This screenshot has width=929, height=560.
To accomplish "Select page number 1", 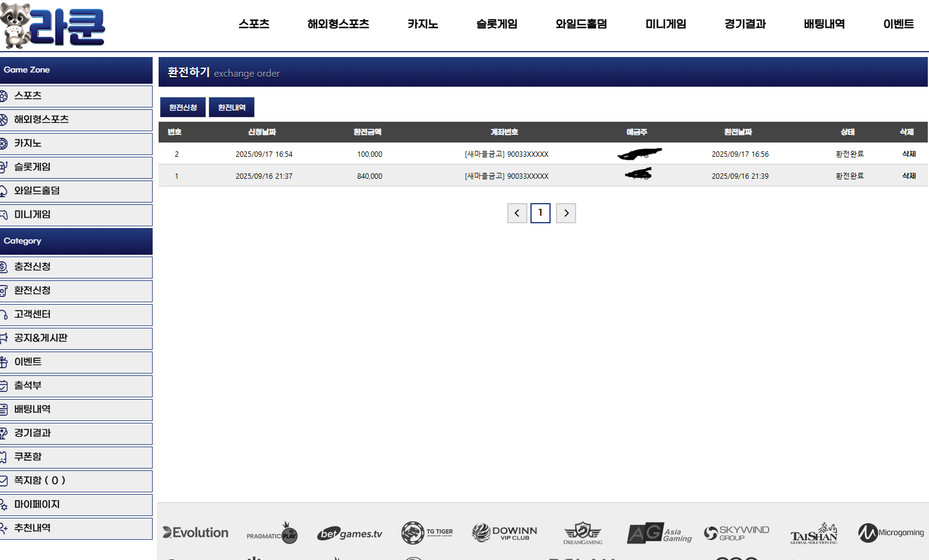I will (541, 213).
